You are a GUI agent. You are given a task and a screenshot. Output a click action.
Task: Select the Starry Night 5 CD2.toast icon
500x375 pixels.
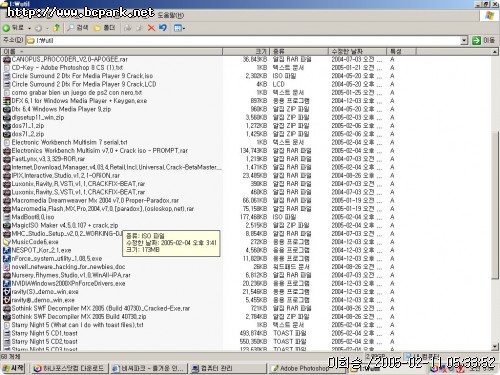(x=6, y=342)
